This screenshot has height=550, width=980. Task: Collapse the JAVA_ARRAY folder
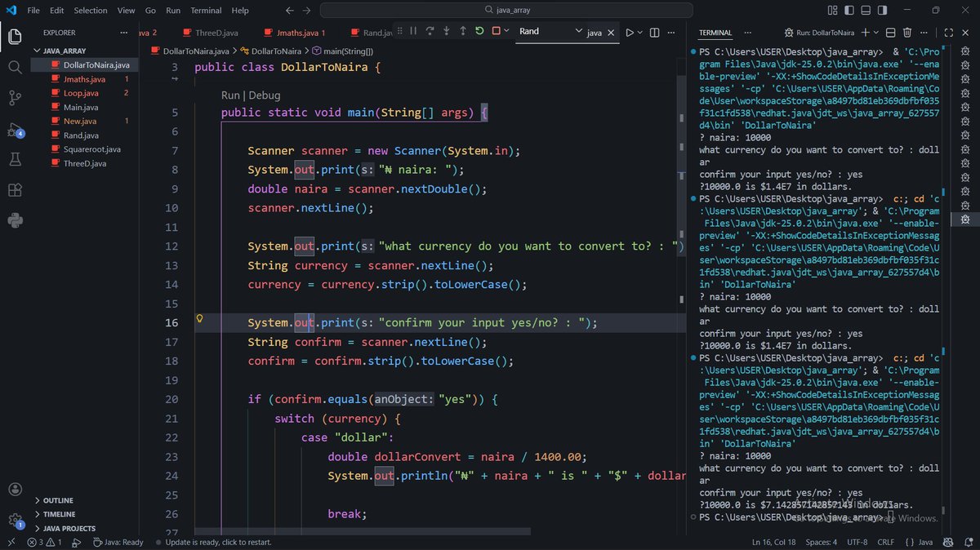[86, 51]
